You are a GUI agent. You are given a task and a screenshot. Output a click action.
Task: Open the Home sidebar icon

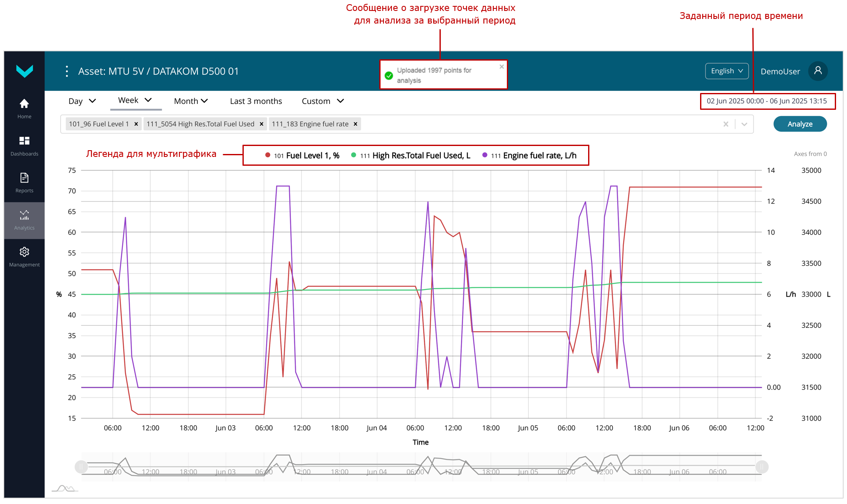coord(24,104)
